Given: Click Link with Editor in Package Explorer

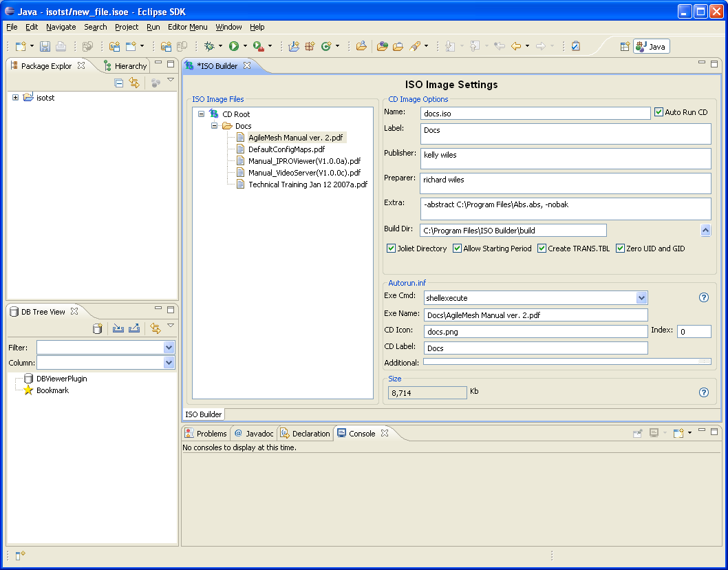Looking at the screenshot, I should (134, 83).
